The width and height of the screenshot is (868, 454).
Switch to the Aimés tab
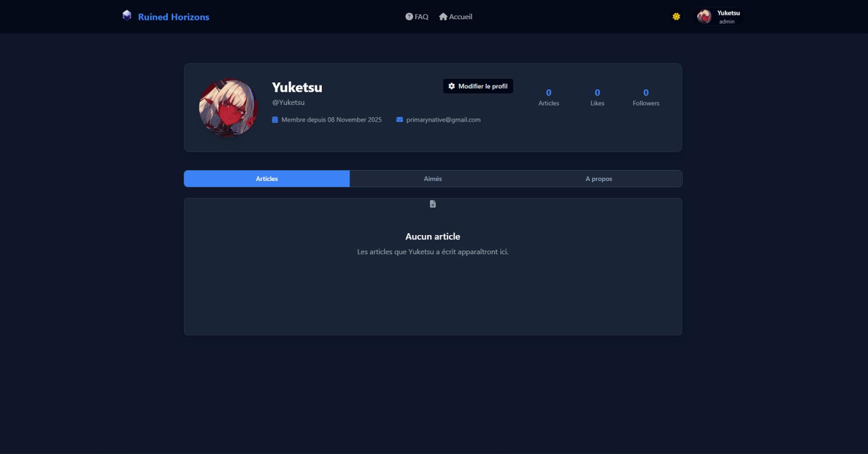[x=432, y=179]
